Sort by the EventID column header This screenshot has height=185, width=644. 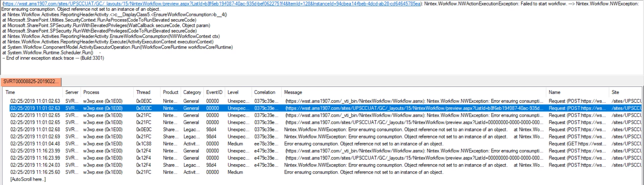click(x=214, y=92)
